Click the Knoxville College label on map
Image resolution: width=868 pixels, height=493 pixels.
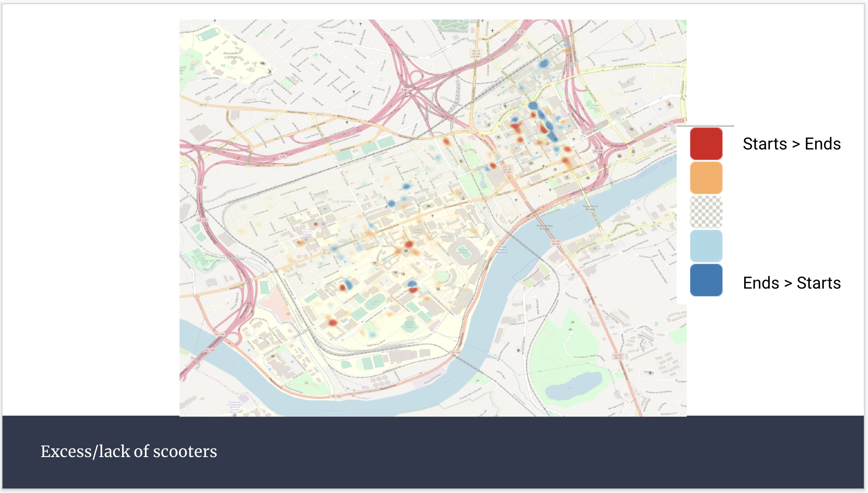point(231,55)
